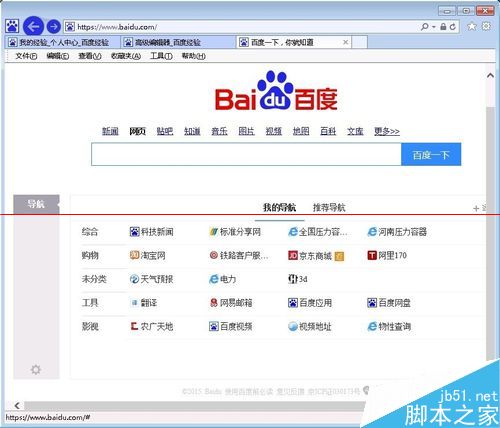Open the 阿里170 shortcut

(x=387, y=256)
